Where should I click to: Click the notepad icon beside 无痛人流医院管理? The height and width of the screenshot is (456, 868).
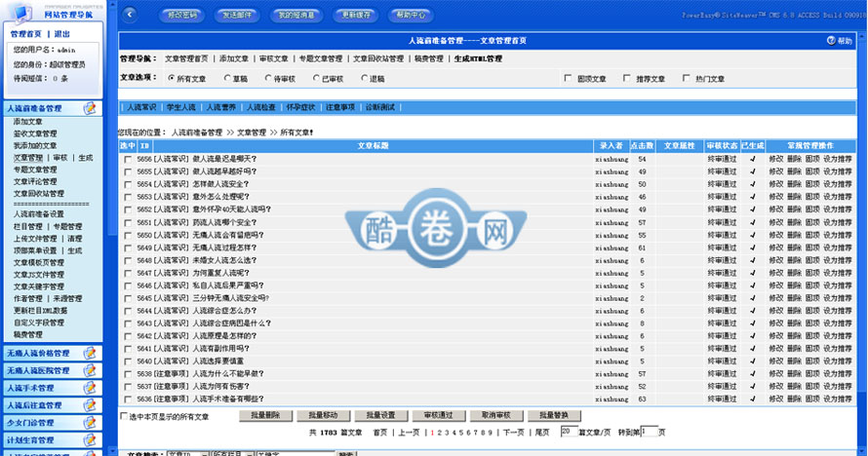pyautogui.click(x=90, y=370)
